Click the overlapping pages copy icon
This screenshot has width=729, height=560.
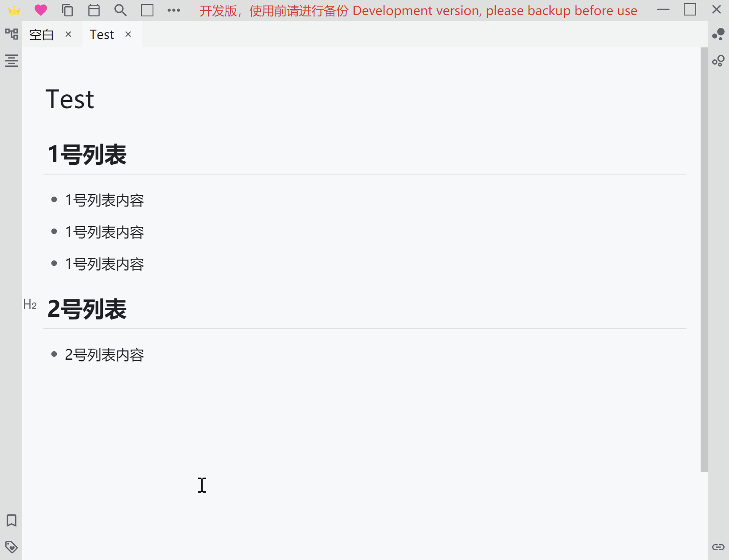coord(67,10)
